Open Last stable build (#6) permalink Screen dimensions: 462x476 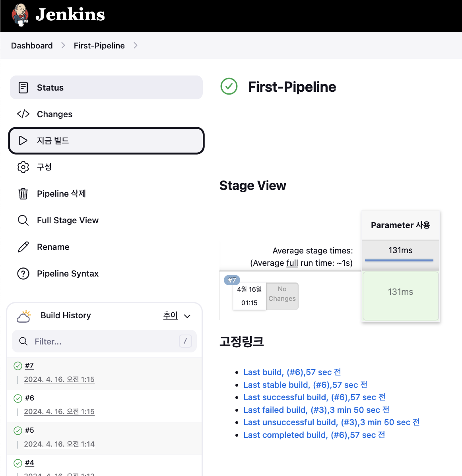click(305, 385)
